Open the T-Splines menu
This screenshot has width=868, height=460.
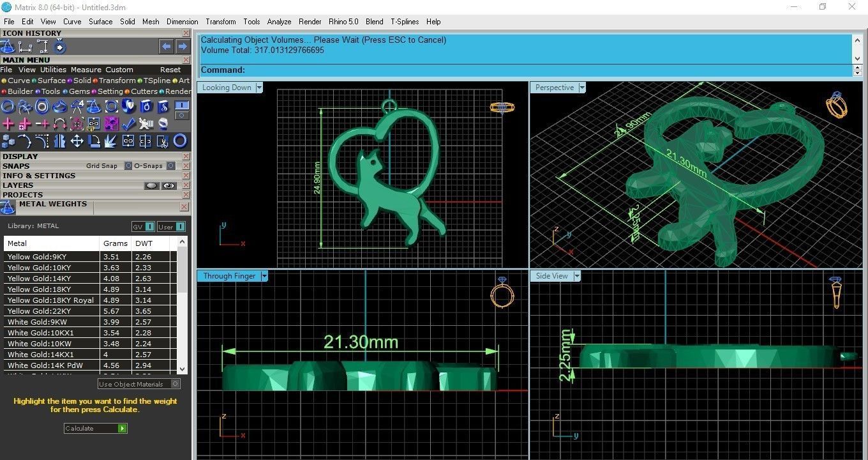click(x=405, y=22)
